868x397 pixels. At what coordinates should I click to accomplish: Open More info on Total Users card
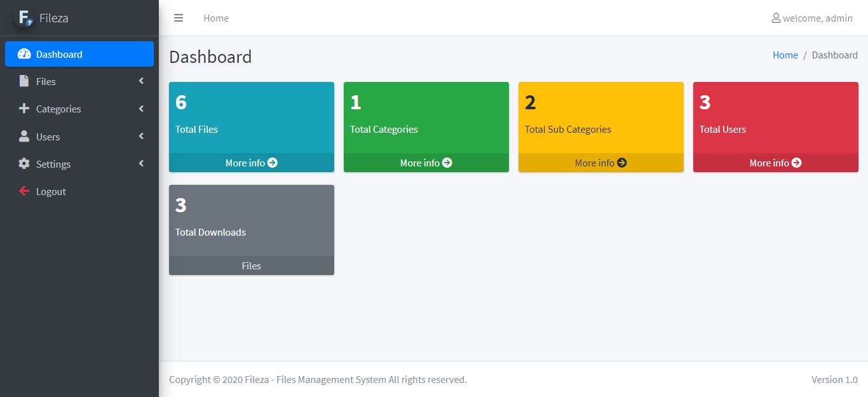pos(775,163)
